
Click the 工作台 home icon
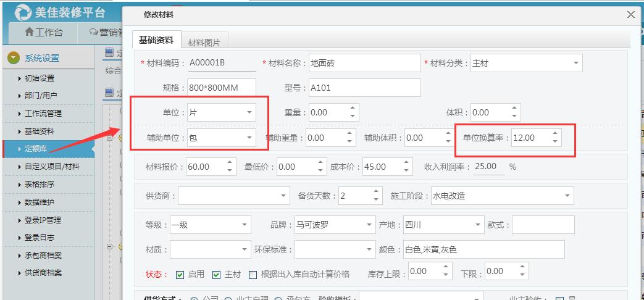point(28,32)
